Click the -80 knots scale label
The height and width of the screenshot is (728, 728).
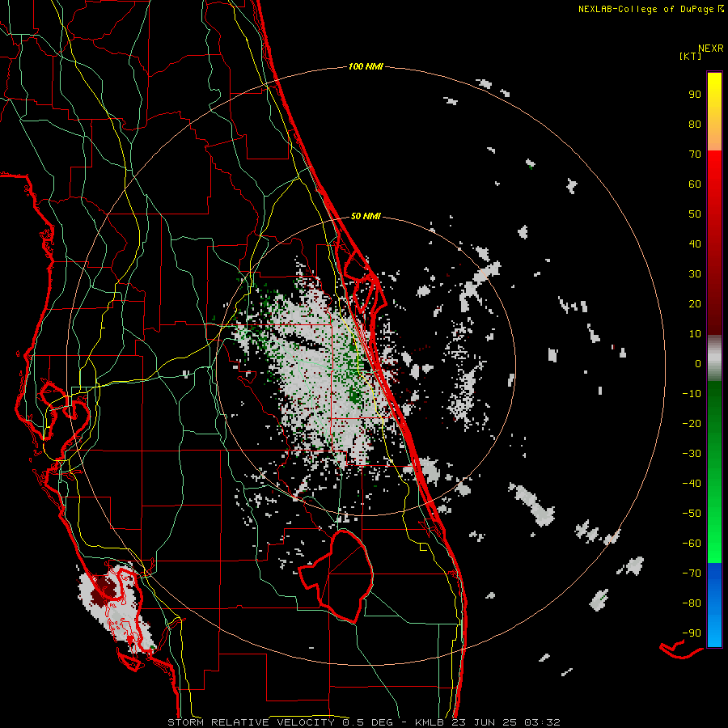(x=692, y=603)
